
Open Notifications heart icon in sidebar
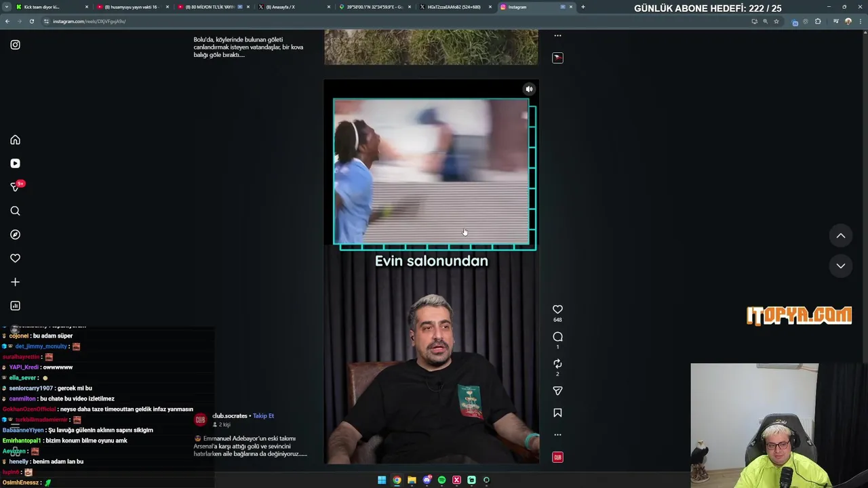point(15,258)
